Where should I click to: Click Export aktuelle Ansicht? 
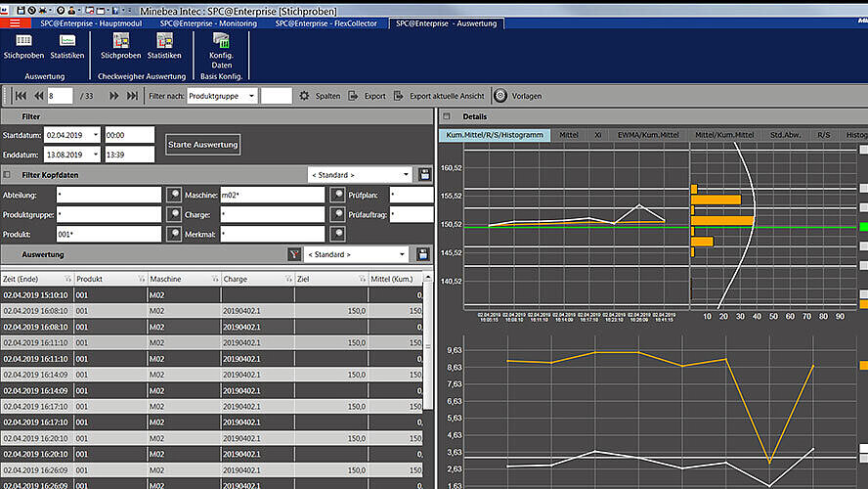pos(440,96)
